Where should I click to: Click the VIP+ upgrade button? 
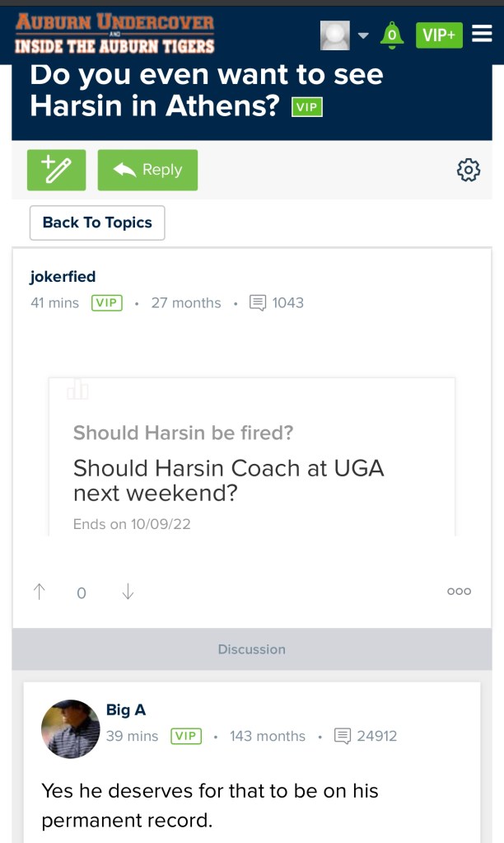[439, 35]
